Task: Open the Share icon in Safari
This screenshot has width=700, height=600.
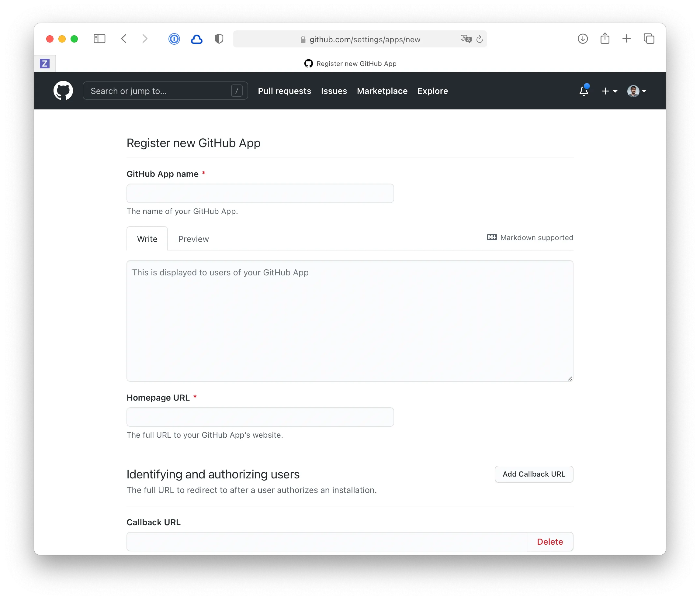Action: tap(605, 39)
